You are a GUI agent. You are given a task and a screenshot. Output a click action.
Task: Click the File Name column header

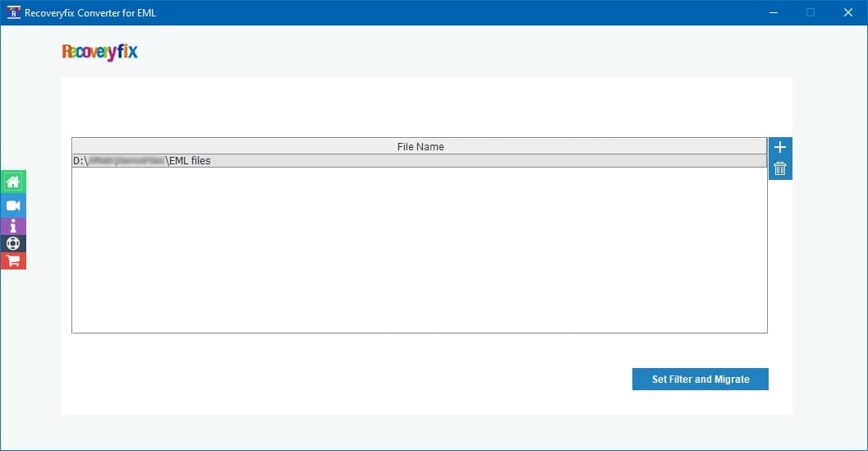click(419, 146)
